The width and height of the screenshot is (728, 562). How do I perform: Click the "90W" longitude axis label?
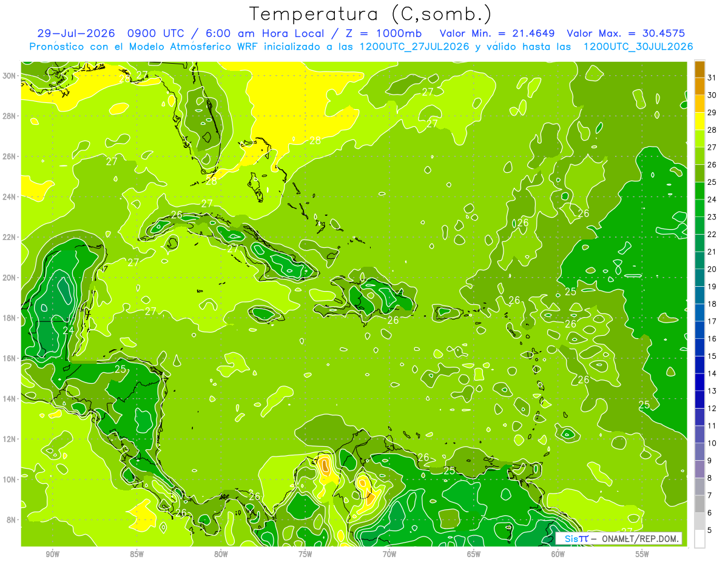coord(53,554)
